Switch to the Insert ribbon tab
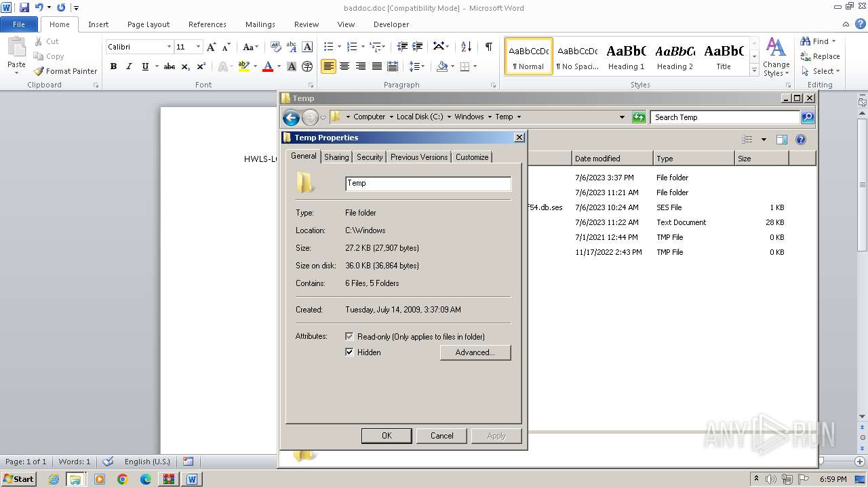 [x=98, y=24]
